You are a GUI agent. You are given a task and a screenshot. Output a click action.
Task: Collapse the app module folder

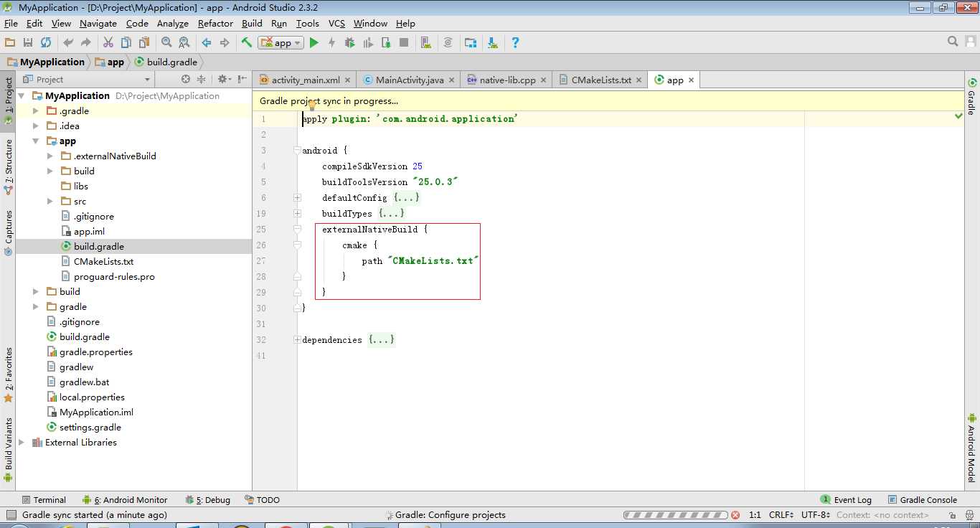click(36, 141)
